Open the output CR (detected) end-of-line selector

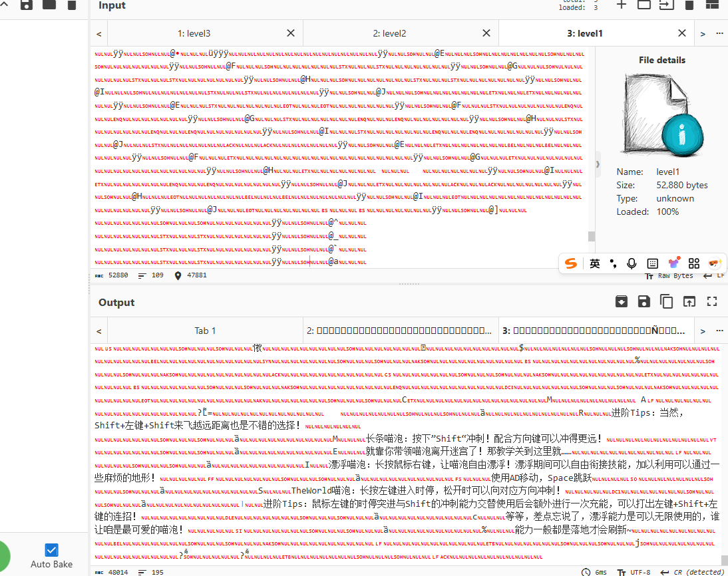692,572
